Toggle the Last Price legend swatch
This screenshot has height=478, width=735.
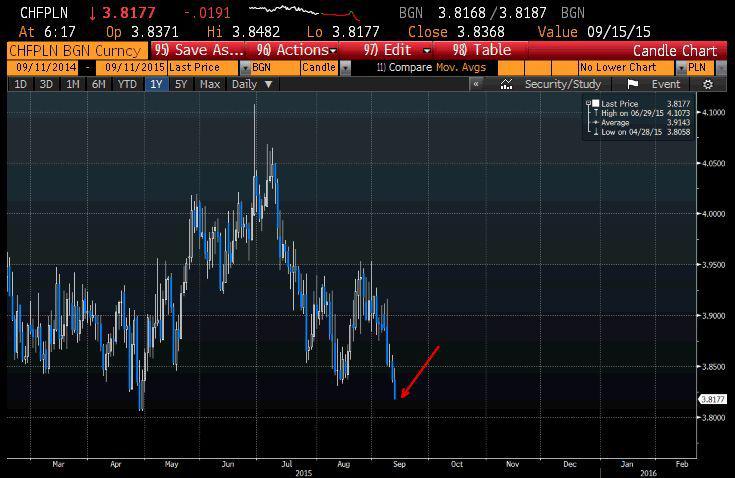pos(596,103)
